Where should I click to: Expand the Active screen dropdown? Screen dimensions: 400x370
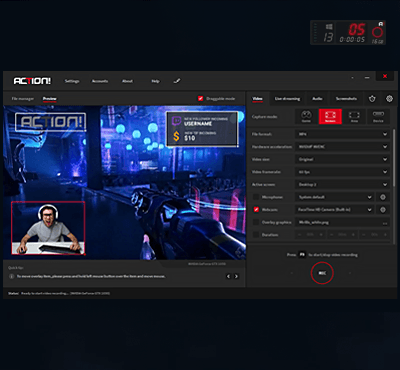(x=342, y=184)
